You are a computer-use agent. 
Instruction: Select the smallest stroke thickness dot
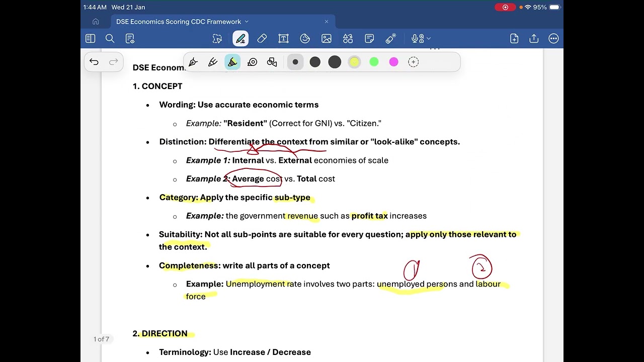295,62
